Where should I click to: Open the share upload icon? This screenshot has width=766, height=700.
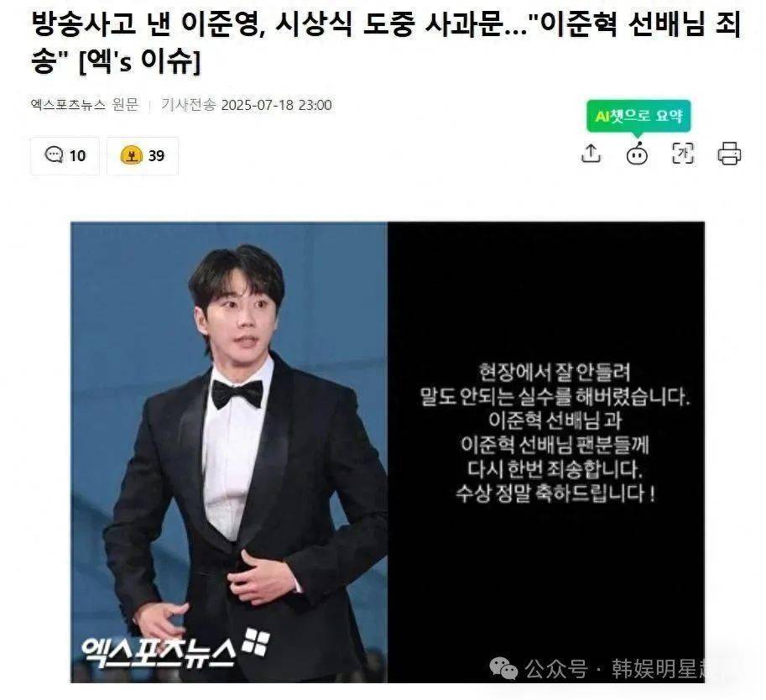click(x=591, y=153)
